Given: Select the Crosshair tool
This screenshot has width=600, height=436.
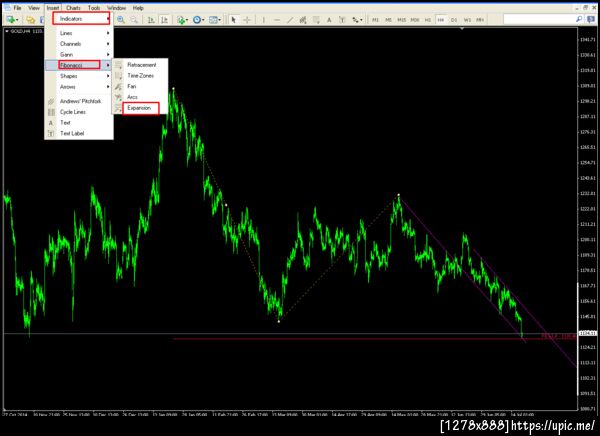Looking at the screenshot, I should (247, 20).
